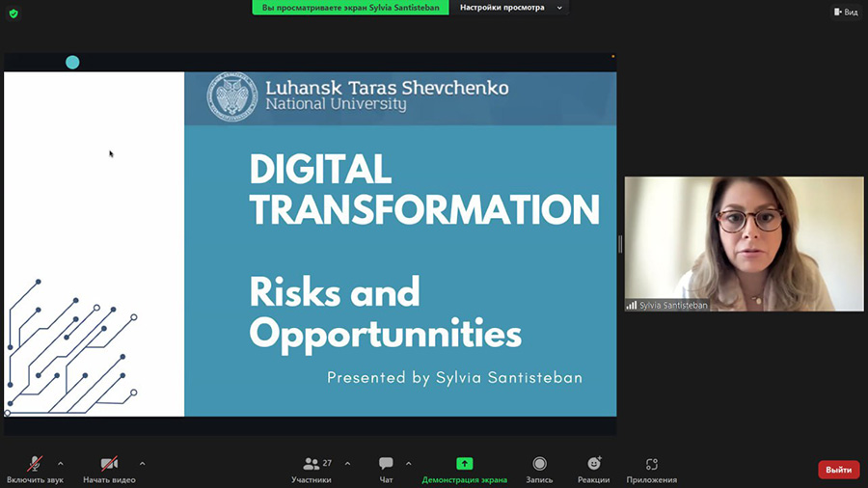Open the Реакции reactions menu
Screen dimensions: 868x488
(593, 469)
